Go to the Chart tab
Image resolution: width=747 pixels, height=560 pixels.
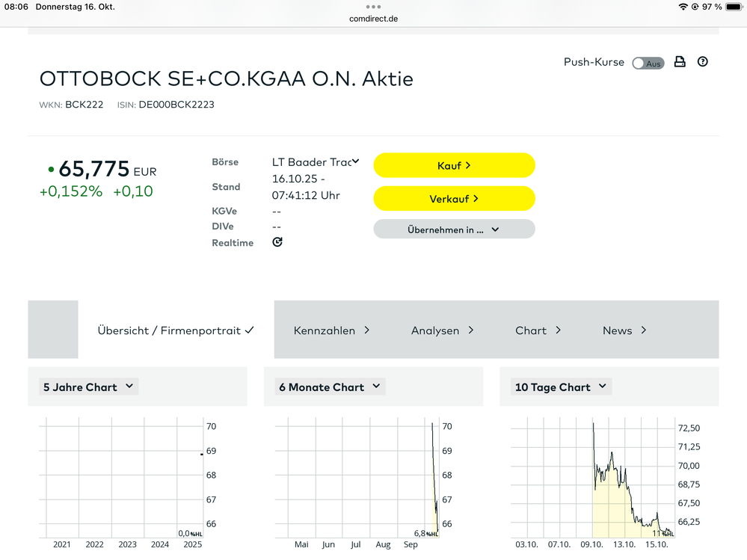[x=538, y=330]
